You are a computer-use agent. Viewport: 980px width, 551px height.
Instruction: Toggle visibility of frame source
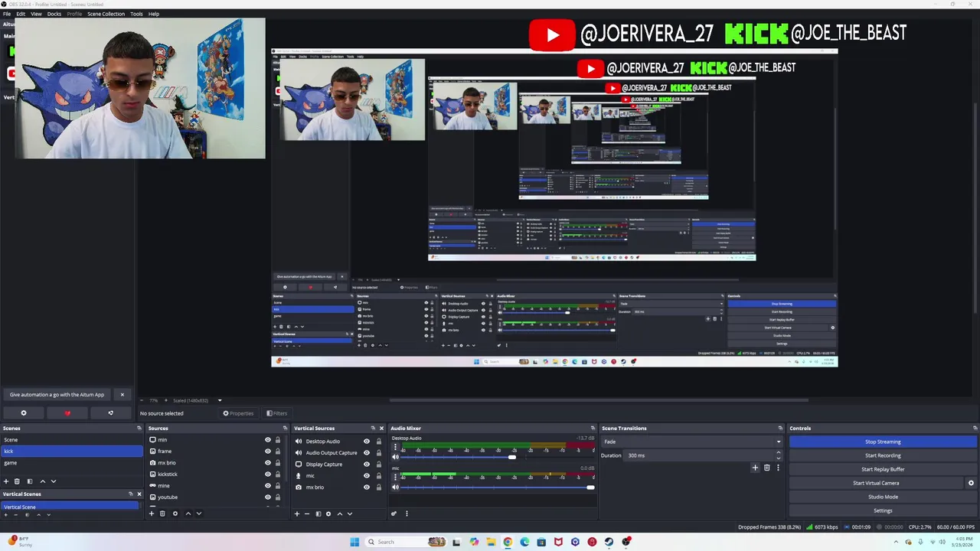(268, 452)
